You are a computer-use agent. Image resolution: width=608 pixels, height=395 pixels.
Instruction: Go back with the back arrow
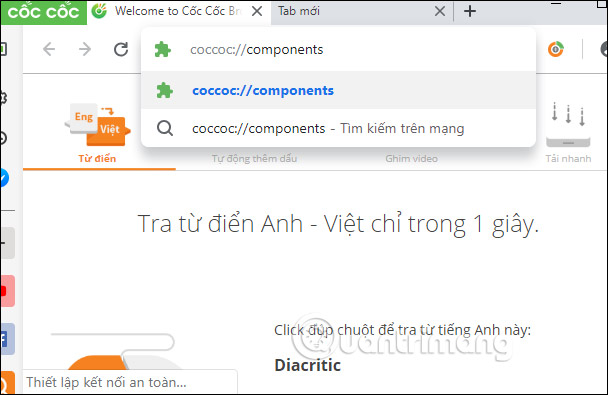tap(49, 49)
